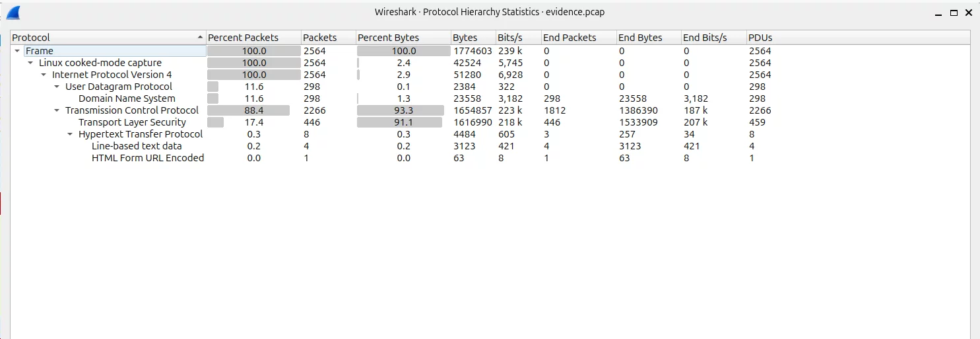Viewport: 980px width, 339px height.
Task: Click Transport Layer Security percent bytes bar
Action: [x=400, y=122]
